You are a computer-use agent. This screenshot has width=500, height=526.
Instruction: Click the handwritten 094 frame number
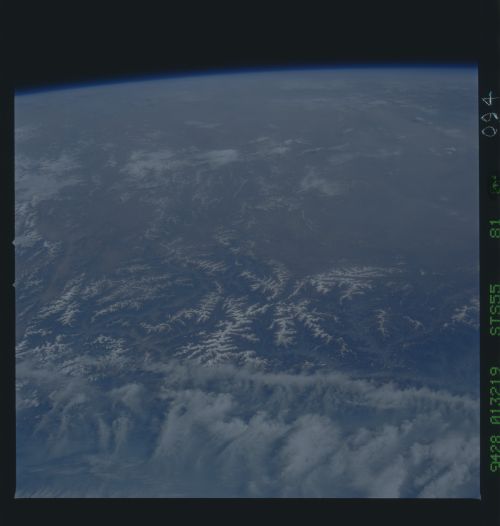tap(491, 113)
